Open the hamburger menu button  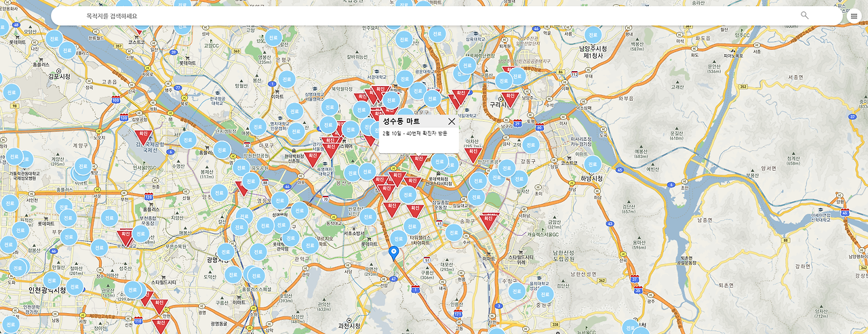tap(854, 16)
